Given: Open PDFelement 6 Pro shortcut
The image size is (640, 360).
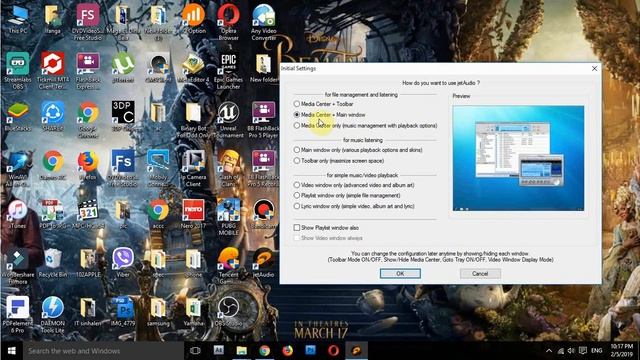Looking at the screenshot, I should (x=18, y=314).
